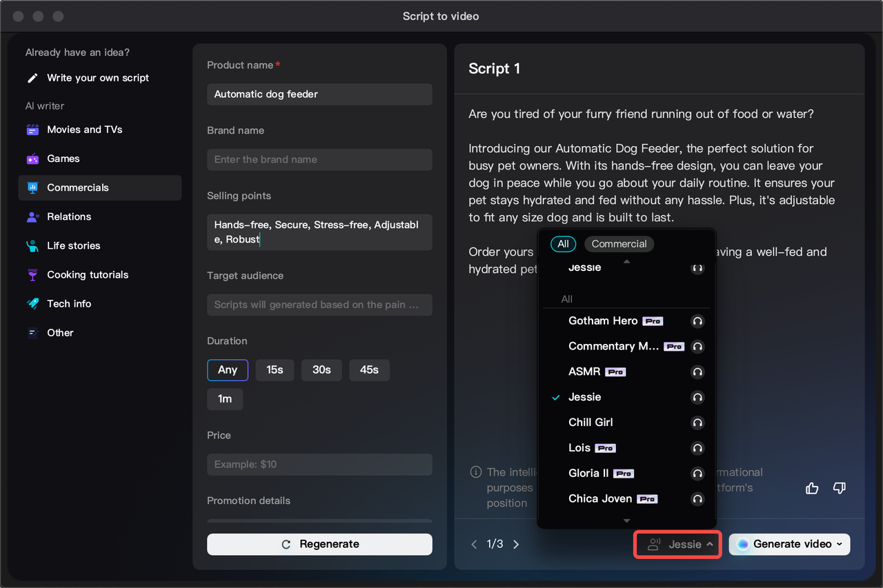Preview the ASMR voice with its headphone icon
This screenshot has height=588, width=883.
click(x=697, y=372)
